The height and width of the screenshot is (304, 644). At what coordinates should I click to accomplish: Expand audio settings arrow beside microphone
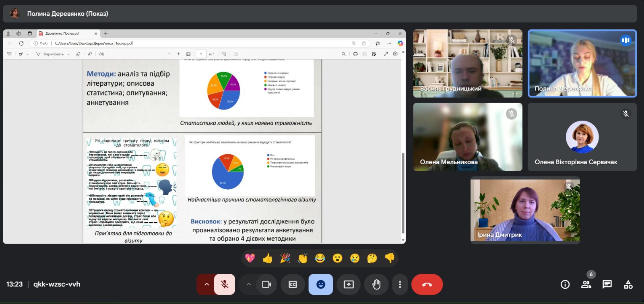(206, 284)
